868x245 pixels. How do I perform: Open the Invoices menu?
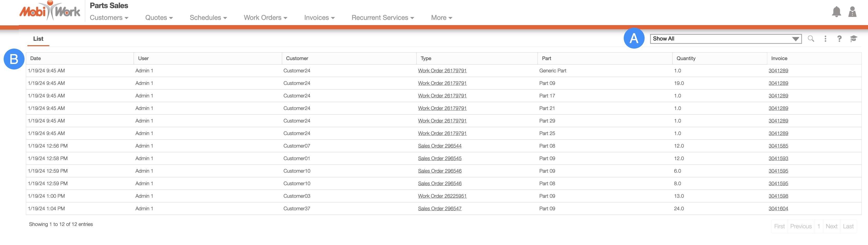click(x=319, y=17)
